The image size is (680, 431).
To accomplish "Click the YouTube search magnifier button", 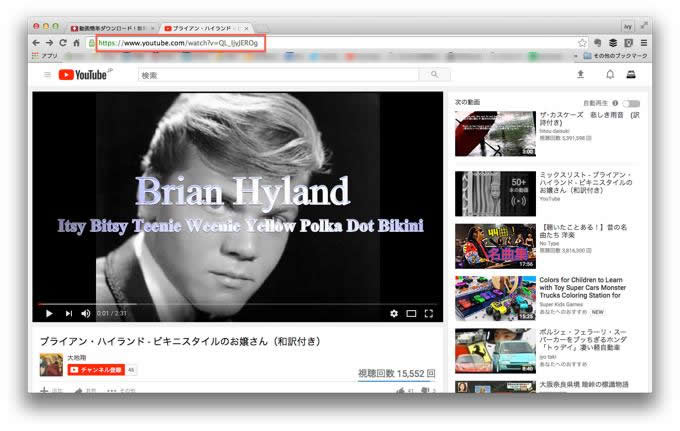I will click(x=434, y=75).
